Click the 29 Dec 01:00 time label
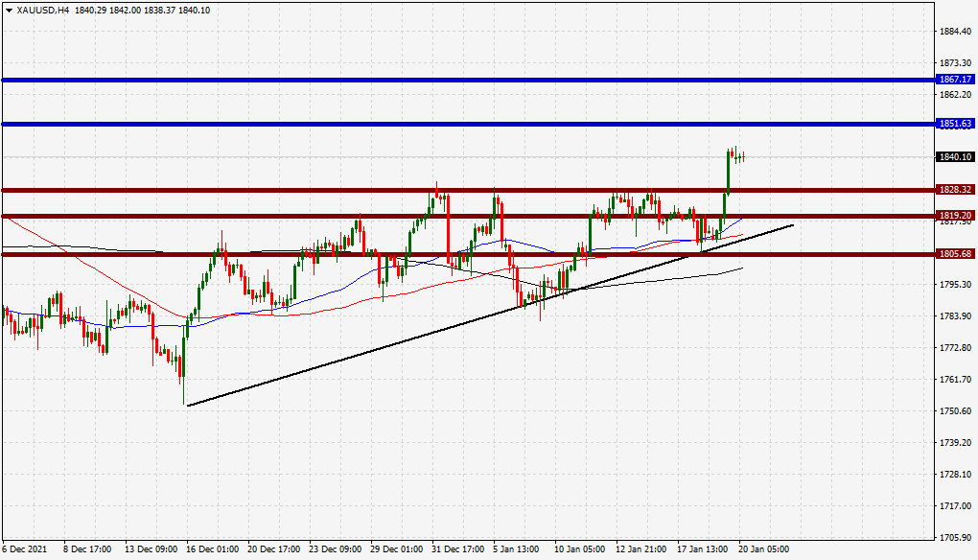Viewport: 978px width, 560px height. point(397,549)
